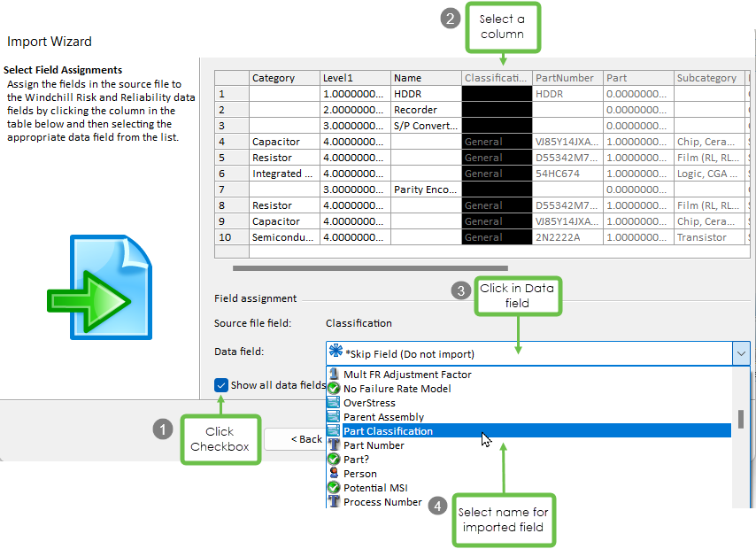This screenshot has height=549, width=756.
Task: Click the Part Number text-type icon
Action: [x=333, y=445]
